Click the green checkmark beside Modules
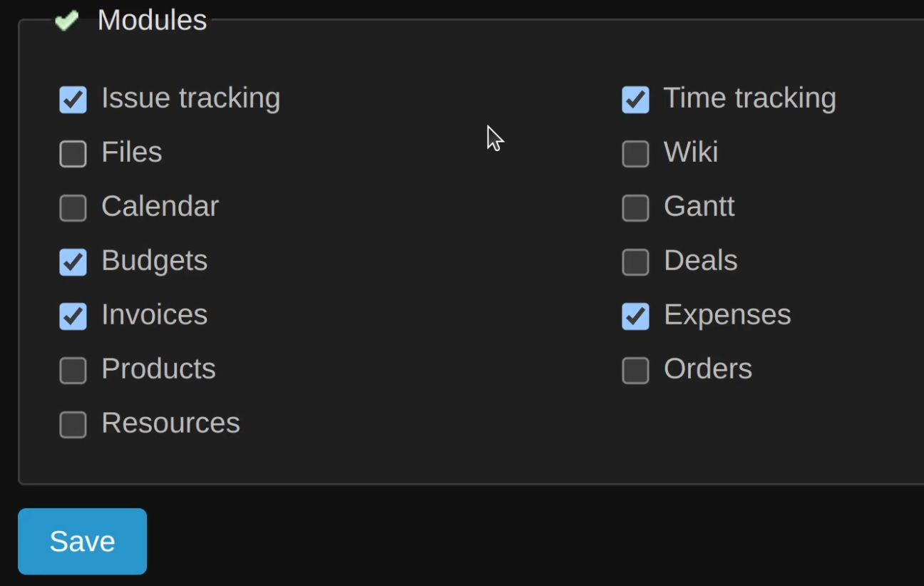The width and height of the screenshot is (924, 586). (x=66, y=21)
